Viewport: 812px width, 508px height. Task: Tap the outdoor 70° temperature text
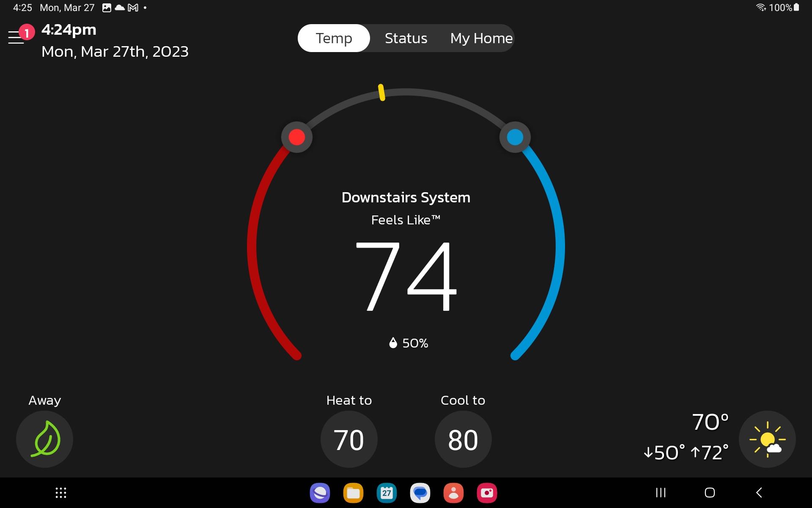[710, 422]
